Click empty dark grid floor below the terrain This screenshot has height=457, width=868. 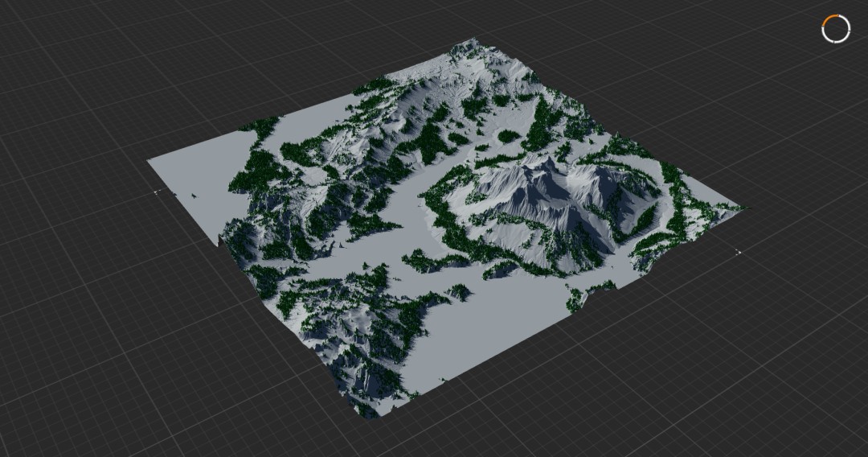point(554,421)
